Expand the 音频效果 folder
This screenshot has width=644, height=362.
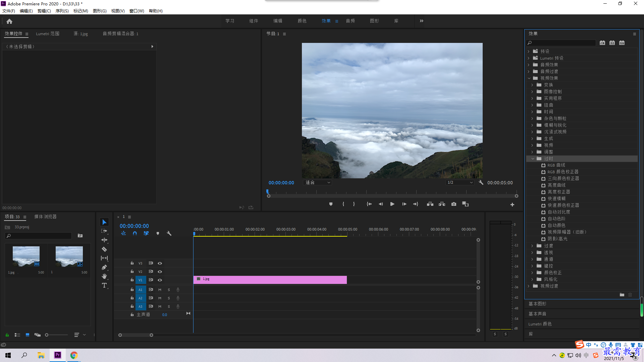pos(529,65)
